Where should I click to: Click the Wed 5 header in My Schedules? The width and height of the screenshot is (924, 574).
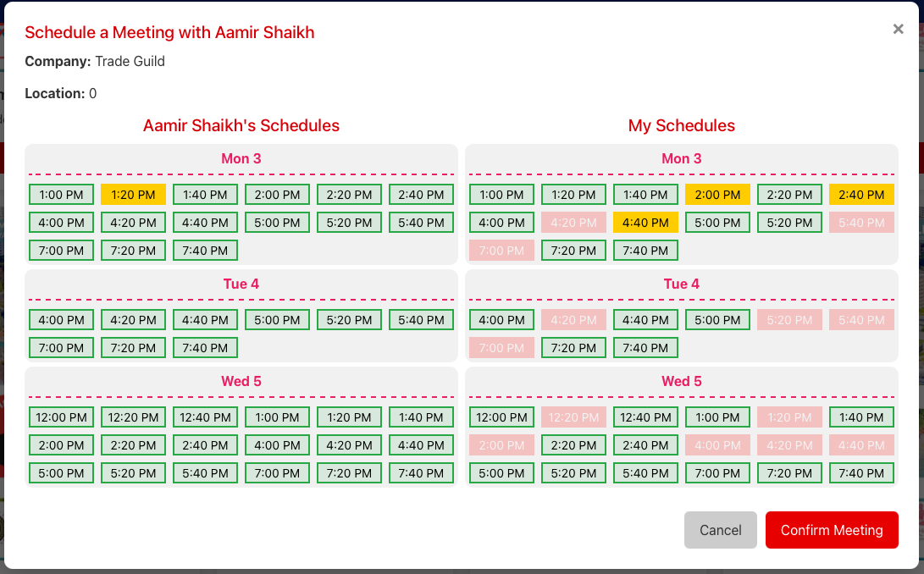[x=681, y=382]
